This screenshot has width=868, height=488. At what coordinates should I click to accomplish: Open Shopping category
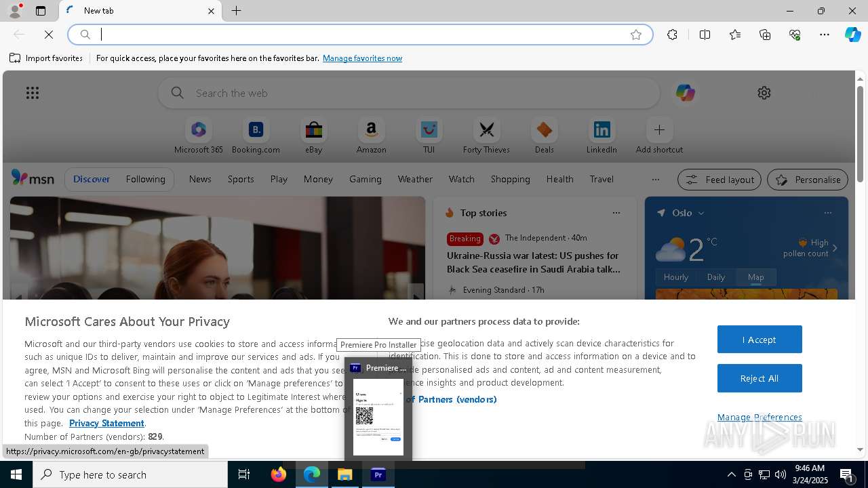(510, 179)
